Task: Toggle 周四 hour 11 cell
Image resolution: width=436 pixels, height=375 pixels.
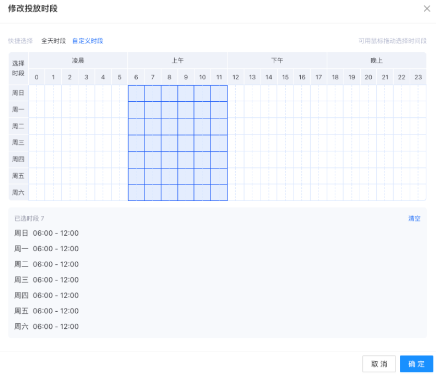Action: (219, 160)
